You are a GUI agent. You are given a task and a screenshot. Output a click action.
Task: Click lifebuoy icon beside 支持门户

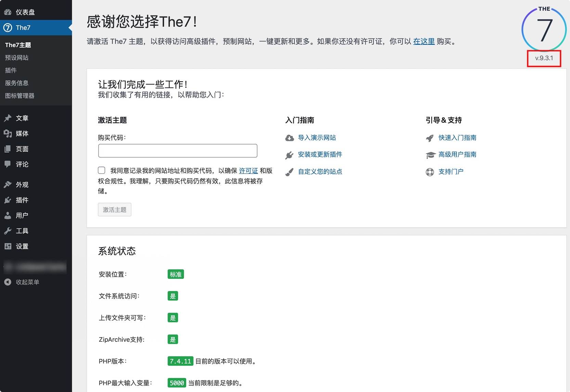click(x=430, y=172)
